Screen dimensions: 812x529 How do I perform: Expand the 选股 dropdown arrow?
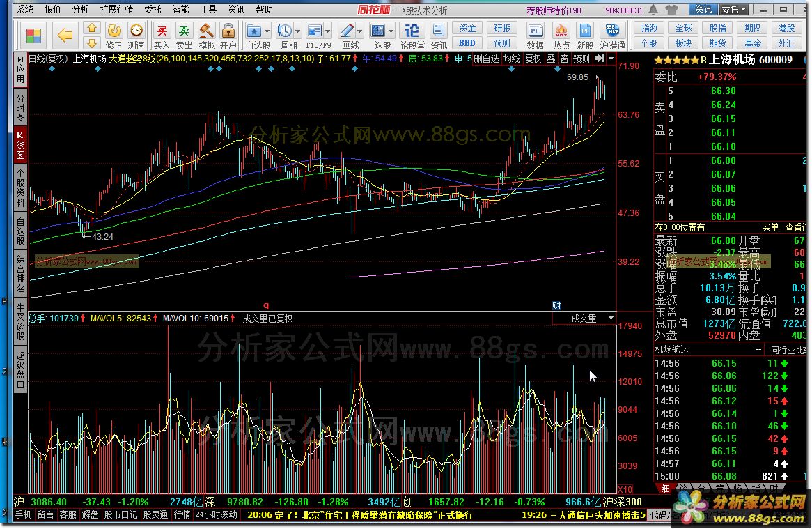click(x=391, y=31)
